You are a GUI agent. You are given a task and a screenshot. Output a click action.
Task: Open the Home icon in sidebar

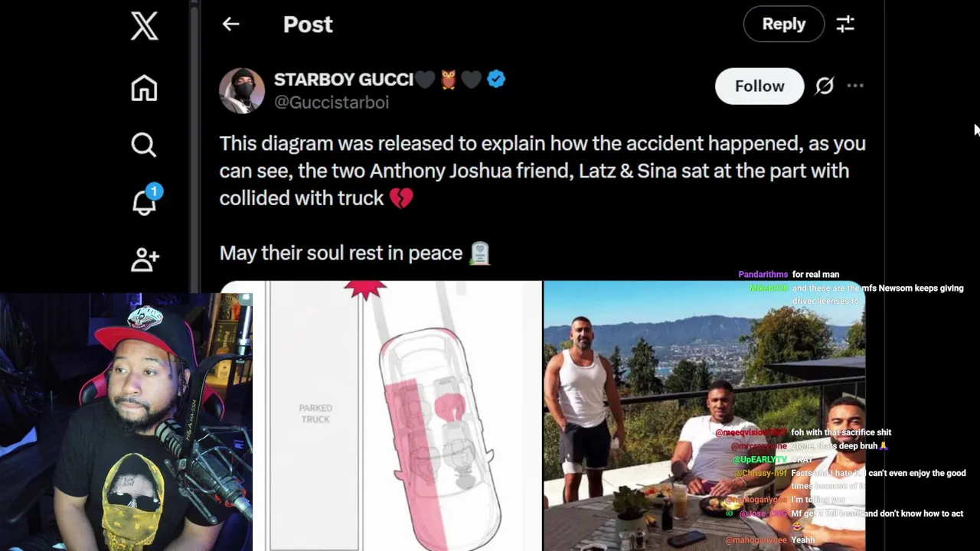(x=144, y=88)
